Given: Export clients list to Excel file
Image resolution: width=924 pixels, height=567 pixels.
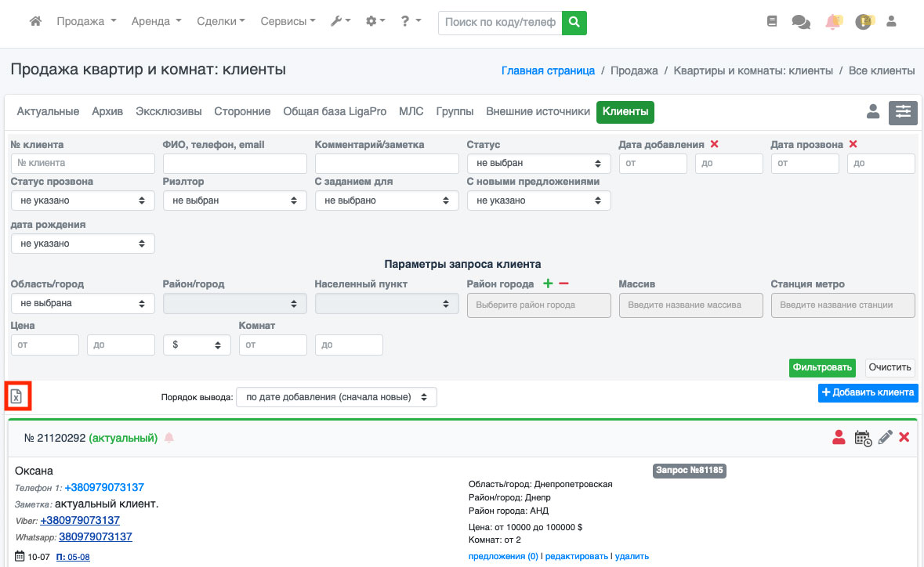Looking at the screenshot, I should (x=16, y=397).
